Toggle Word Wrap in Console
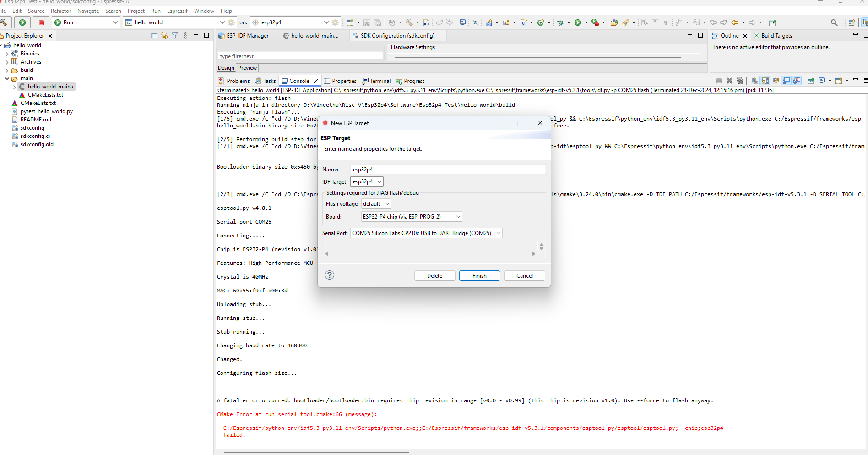 tap(776, 81)
